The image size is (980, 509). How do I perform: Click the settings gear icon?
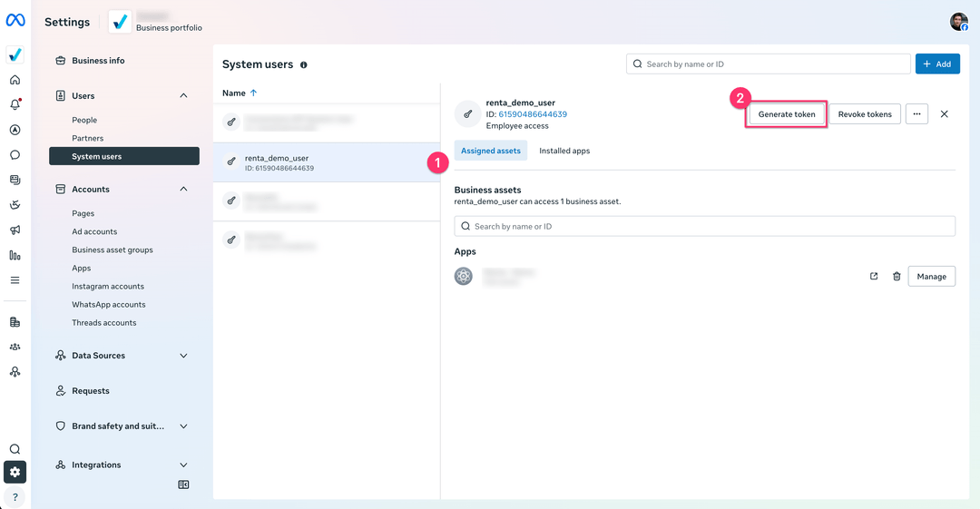point(15,472)
